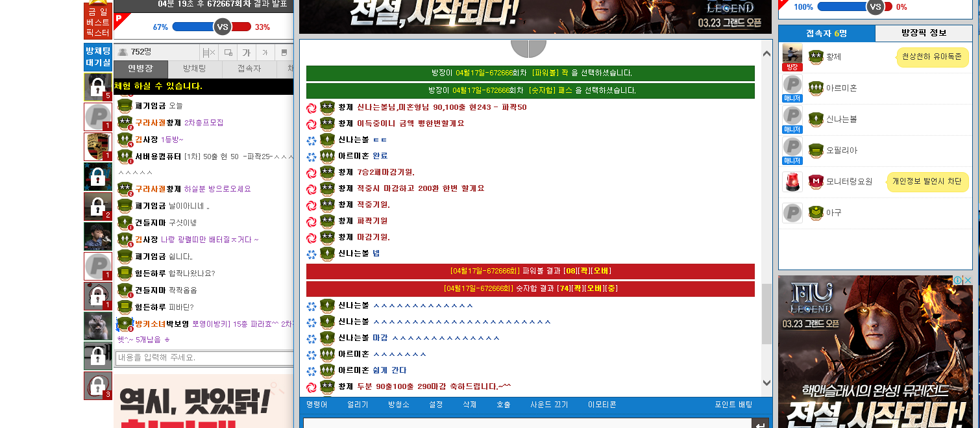This screenshot has width=980, height=428.
Task: Decrease chat font with small 가 icon
Action: tap(265, 53)
